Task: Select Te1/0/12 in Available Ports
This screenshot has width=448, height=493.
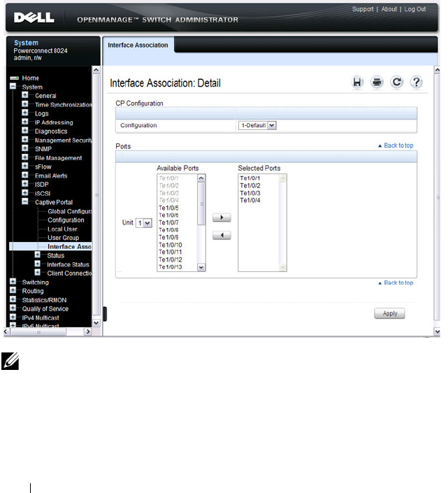Action: [171, 259]
